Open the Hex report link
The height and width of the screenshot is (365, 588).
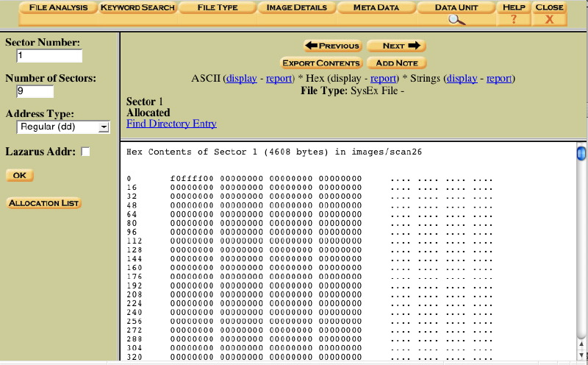coord(383,79)
